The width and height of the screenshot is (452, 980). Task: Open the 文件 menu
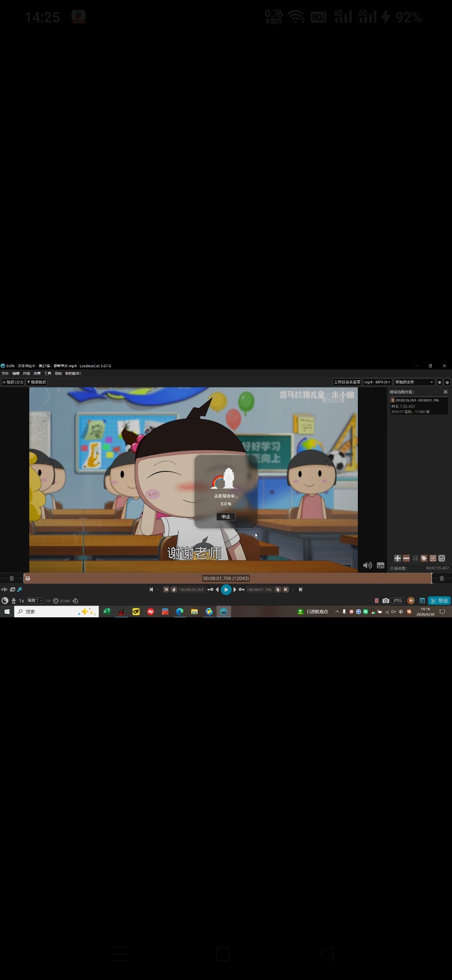[5, 374]
